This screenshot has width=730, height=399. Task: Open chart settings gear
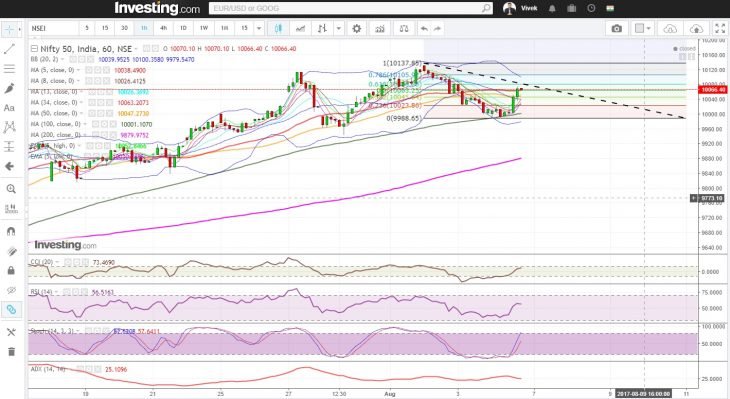pos(357,28)
